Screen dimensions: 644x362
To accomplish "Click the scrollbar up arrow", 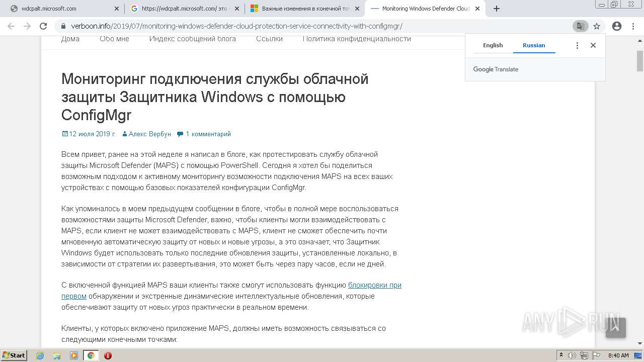I will pos(640,41).
